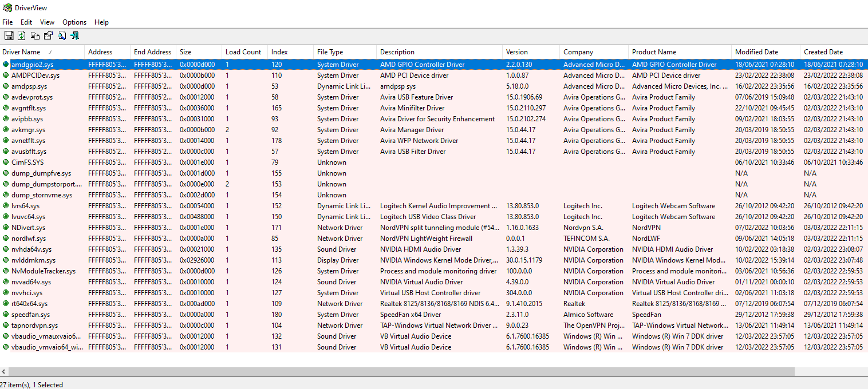Screen dimensions: 868x389
Task: Click the Find magnifier toolbar icon
Action: point(61,35)
